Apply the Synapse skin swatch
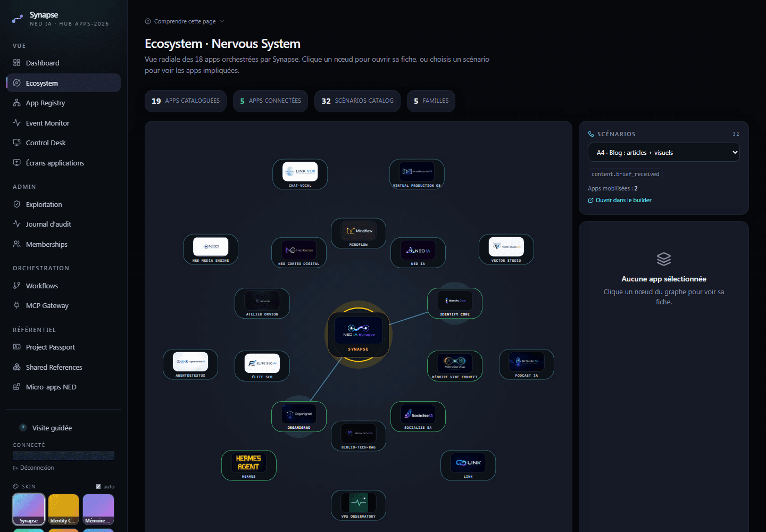The image size is (766, 532). coord(29,509)
